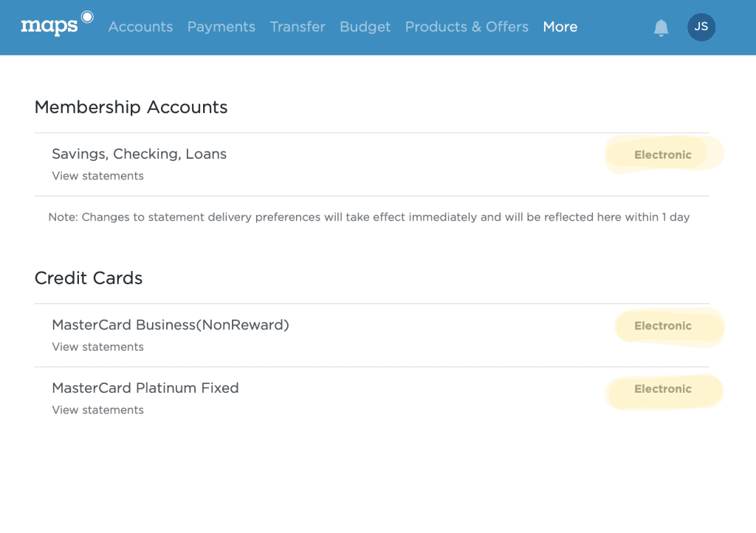Toggle Electronic setting for MasterCard Business(NonReward)

point(662,326)
